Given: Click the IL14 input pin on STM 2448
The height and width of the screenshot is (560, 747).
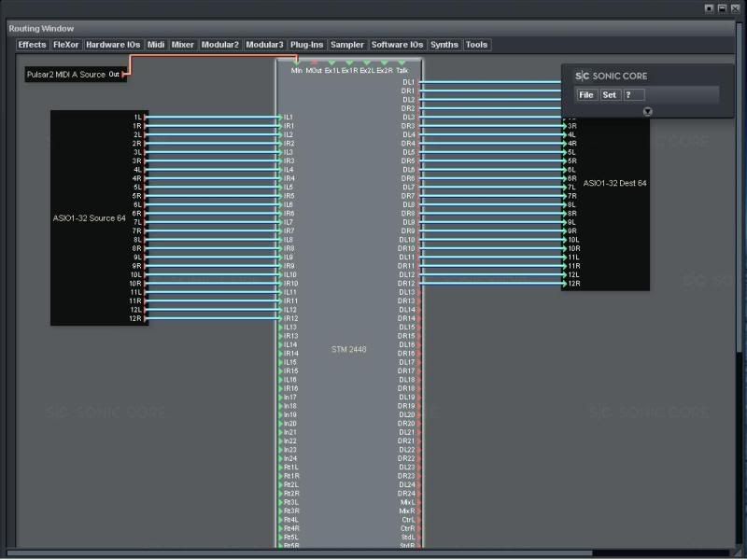Looking at the screenshot, I should (281, 344).
